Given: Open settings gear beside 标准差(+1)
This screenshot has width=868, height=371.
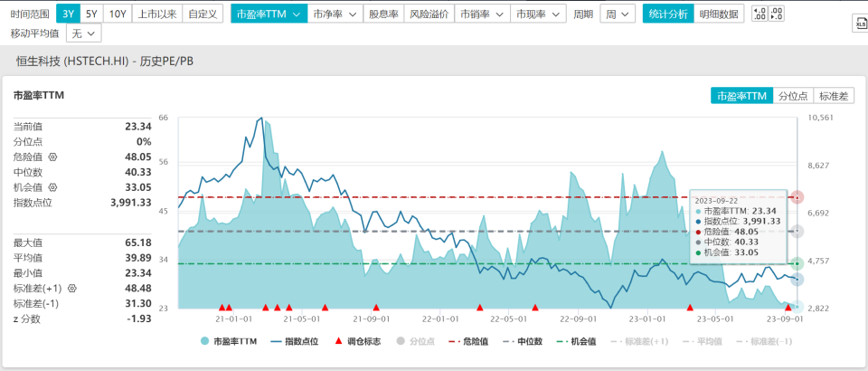Looking at the screenshot, I should [71, 288].
